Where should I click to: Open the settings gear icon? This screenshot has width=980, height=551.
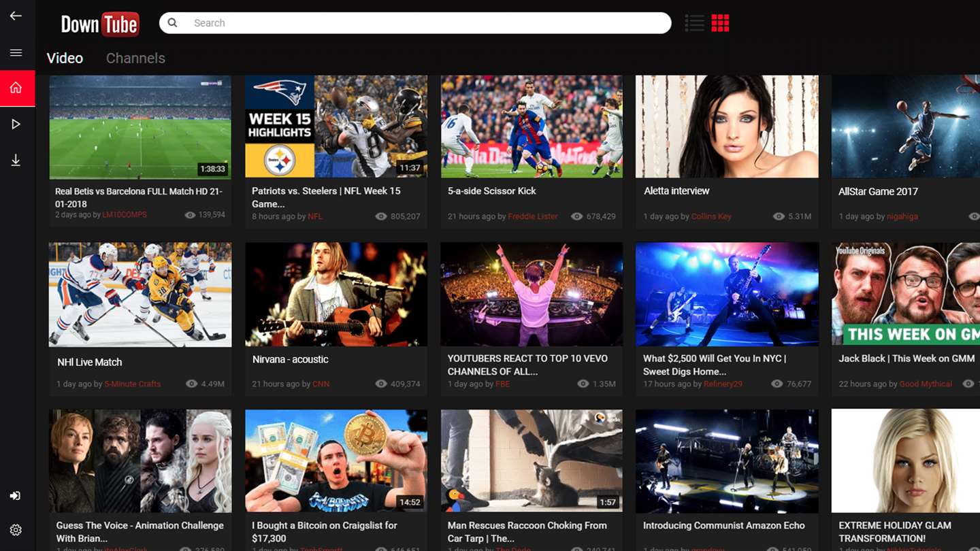click(16, 530)
